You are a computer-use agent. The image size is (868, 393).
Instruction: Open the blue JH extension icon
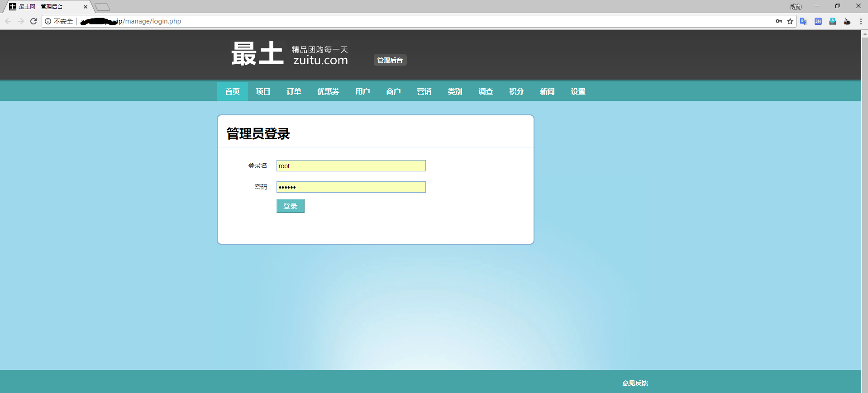click(x=818, y=21)
